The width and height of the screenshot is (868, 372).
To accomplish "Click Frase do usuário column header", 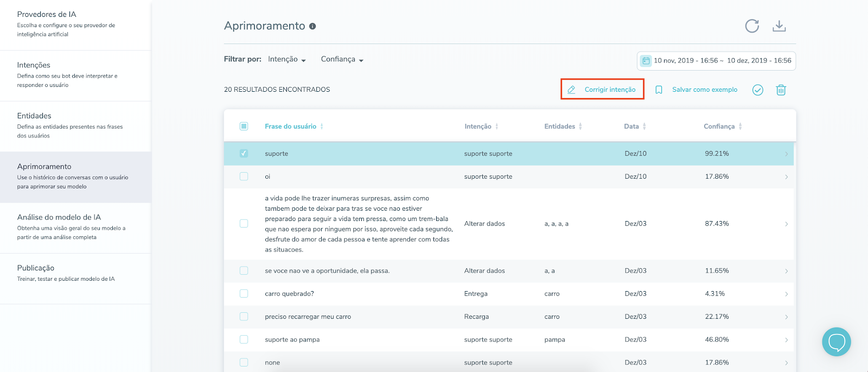I will [290, 127].
